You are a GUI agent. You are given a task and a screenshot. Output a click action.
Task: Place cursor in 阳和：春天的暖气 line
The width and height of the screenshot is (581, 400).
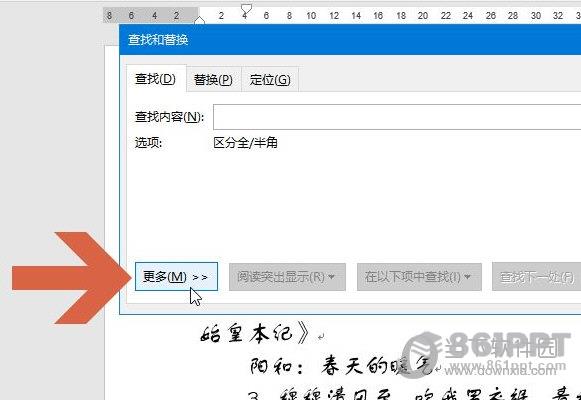coord(341,367)
